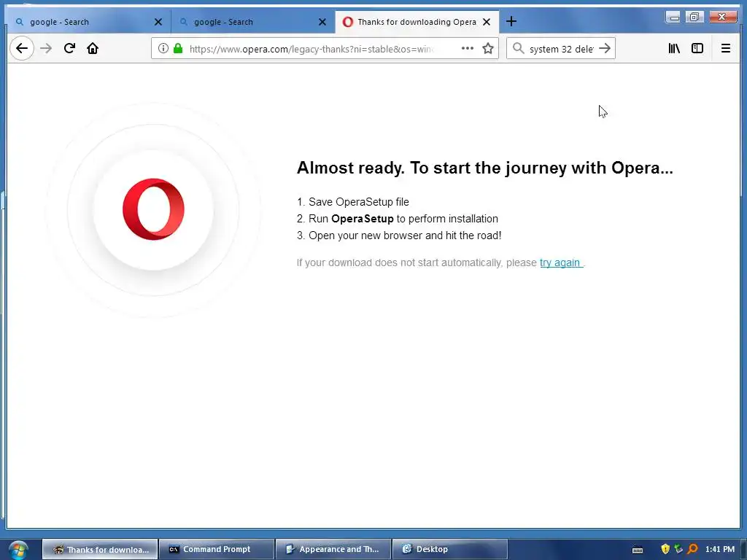Show site information icon in address bar
This screenshot has height=560, width=747.
[x=163, y=48]
